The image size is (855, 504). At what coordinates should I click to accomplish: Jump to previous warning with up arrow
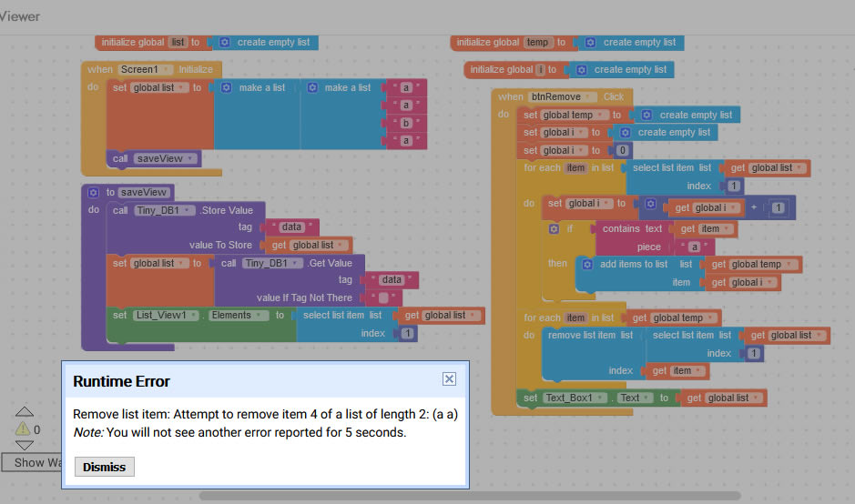click(25, 412)
